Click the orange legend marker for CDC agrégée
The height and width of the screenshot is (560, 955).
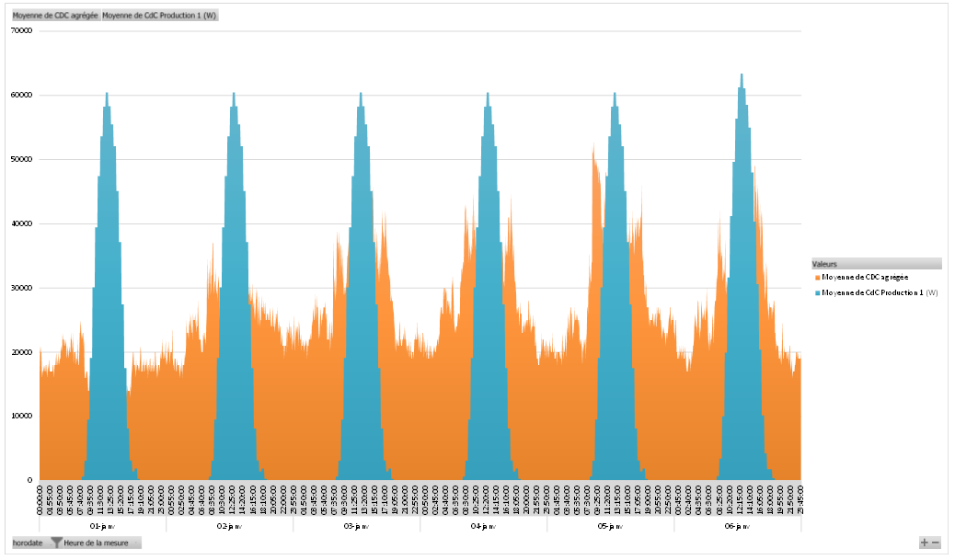click(817, 278)
